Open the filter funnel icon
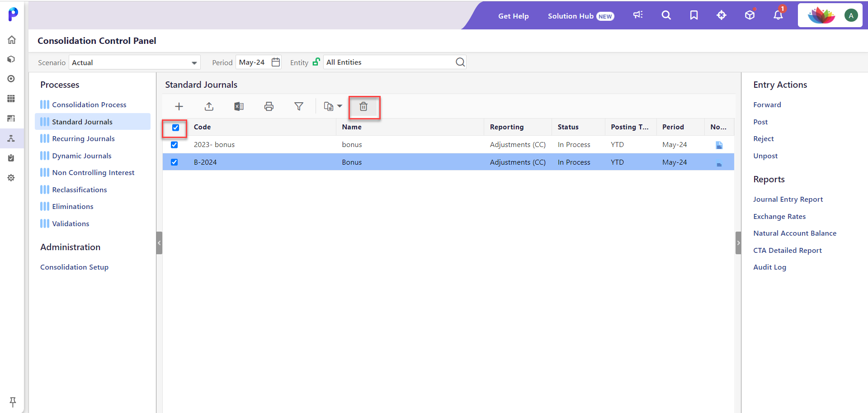 click(299, 106)
